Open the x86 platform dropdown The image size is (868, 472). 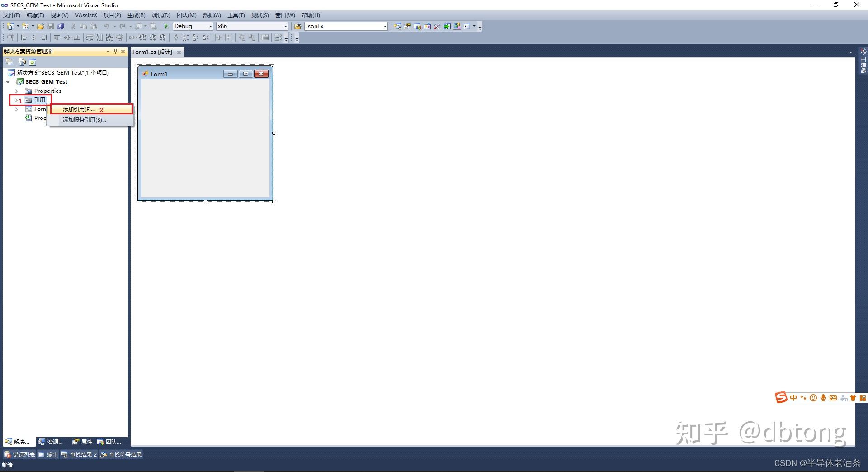pos(285,26)
